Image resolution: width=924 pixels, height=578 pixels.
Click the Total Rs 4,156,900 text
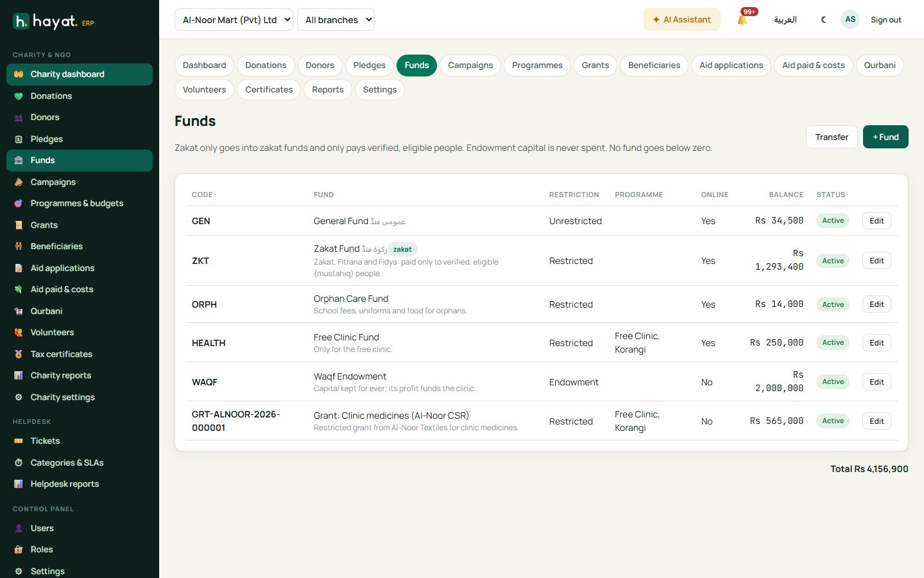(x=869, y=469)
